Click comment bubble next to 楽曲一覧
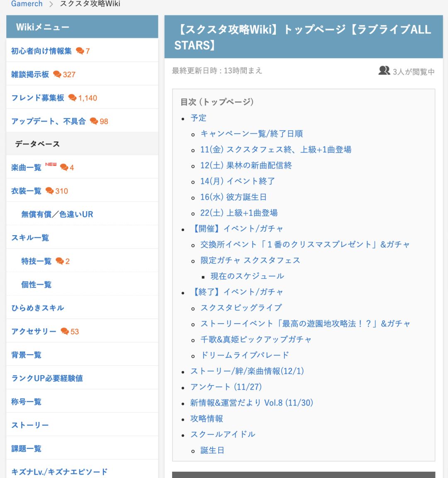Screen dimensions: 448x478 (64, 167)
